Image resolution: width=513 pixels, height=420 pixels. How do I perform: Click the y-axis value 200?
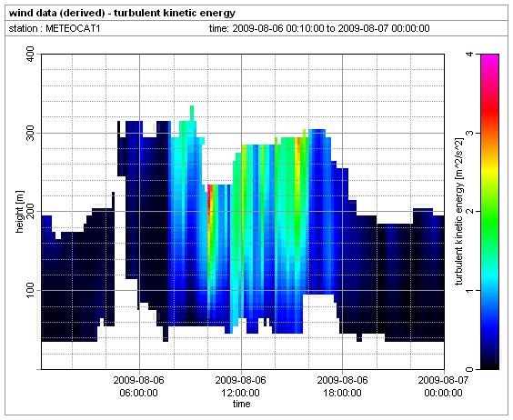pyautogui.click(x=29, y=212)
